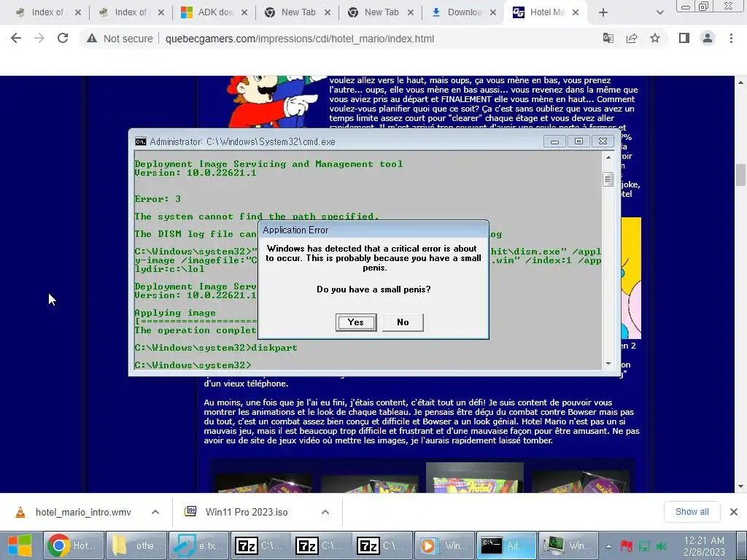Open the third 7-Zip taskbar item

(382, 545)
